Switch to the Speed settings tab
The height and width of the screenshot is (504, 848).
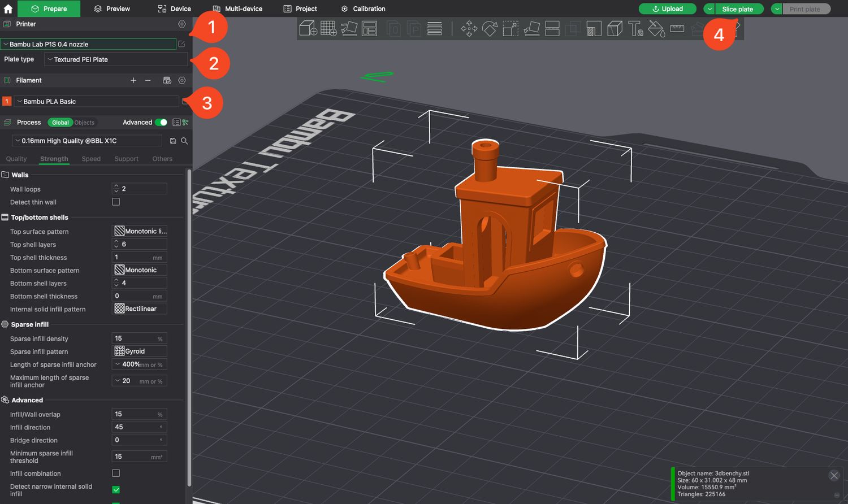point(91,159)
